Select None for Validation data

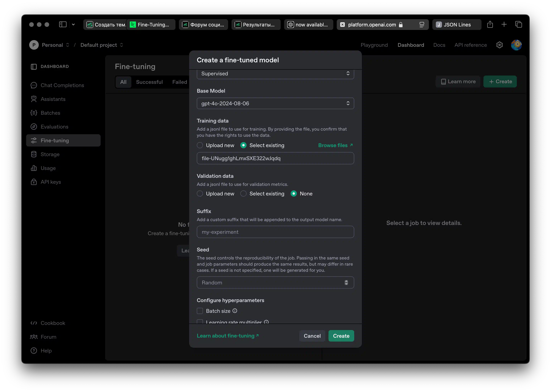point(294,194)
